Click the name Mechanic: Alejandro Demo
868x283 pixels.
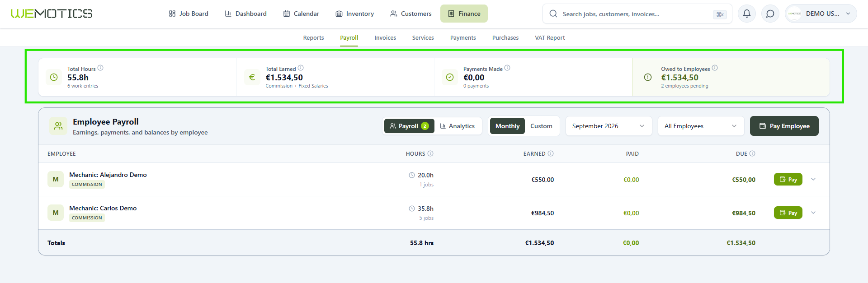coord(108,175)
